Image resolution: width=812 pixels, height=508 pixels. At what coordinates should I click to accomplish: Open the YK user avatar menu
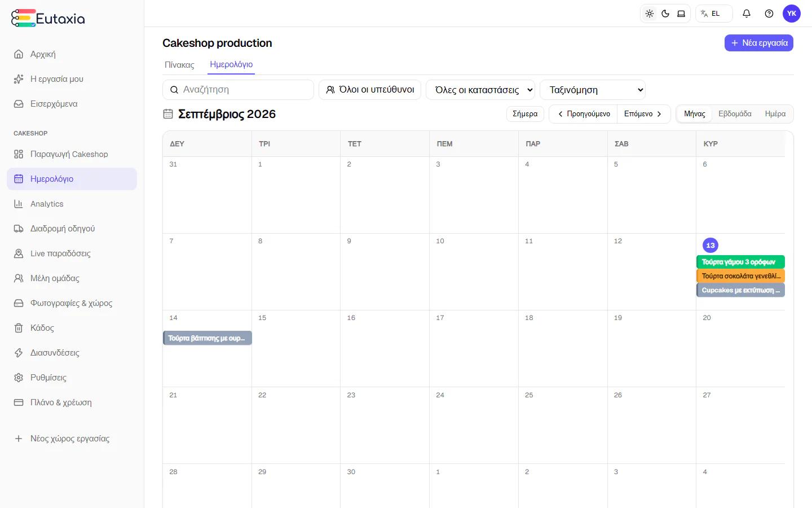pyautogui.click(x=792, y=14)
